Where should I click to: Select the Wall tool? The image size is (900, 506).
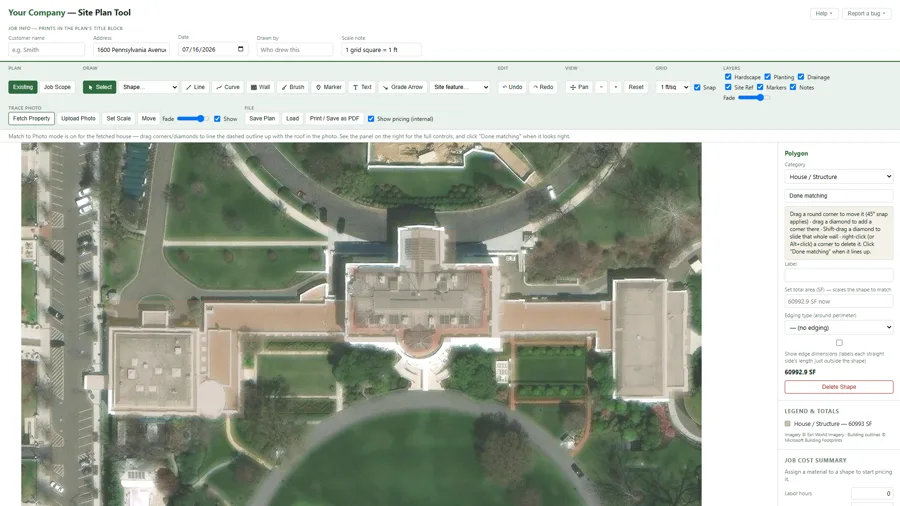click(x=261, y=87)
